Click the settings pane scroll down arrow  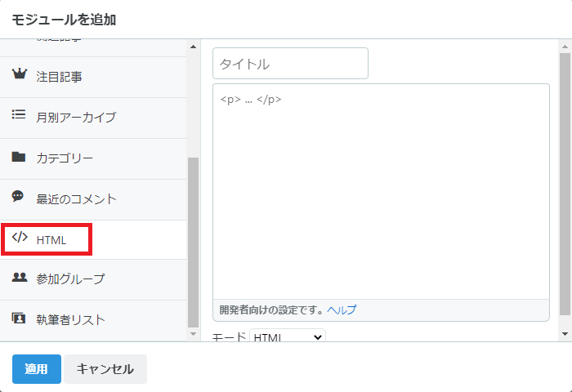[565, 334]
